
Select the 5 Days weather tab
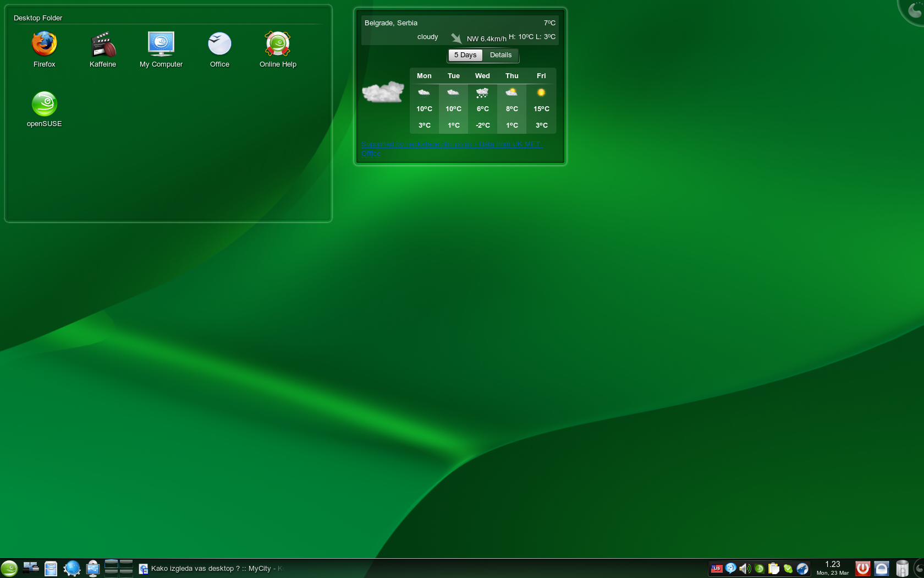[x=465, y=55]
